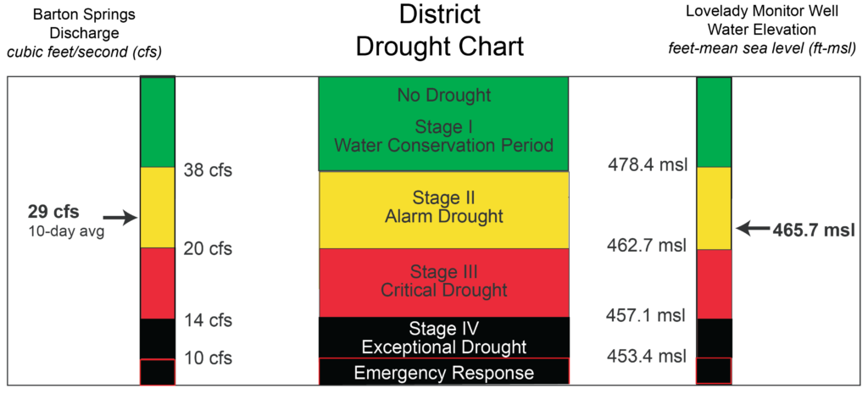
Task: Click the 38 cfs threshold label
Action: click(x=209, y=169)
